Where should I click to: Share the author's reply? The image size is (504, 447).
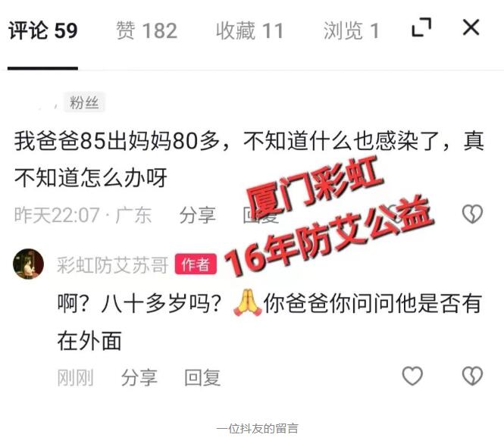pos(139,377)
